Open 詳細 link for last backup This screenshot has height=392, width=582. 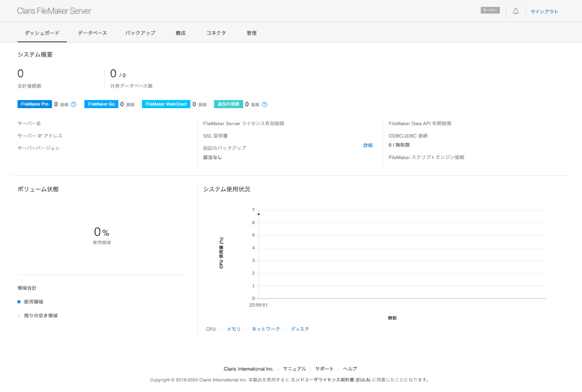coord(368,145)
